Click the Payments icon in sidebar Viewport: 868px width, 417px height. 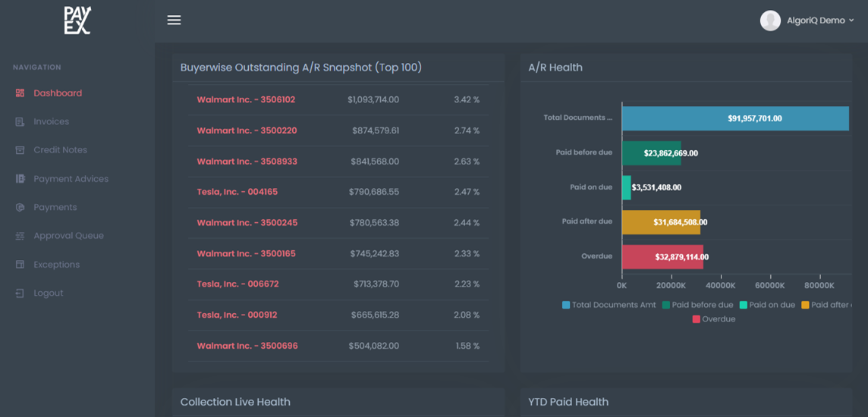[x=20, y=208]
